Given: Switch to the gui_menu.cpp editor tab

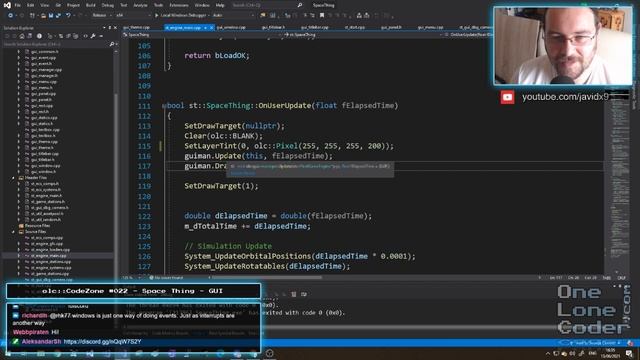Looking at the screenshot, I should click(430, 27).
